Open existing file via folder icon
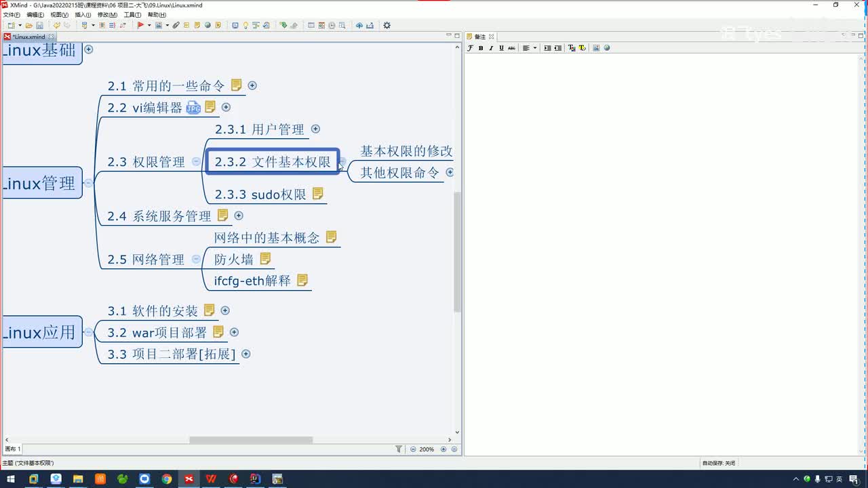The width and height of the screenshot is (868, 488). click(28, 26)
